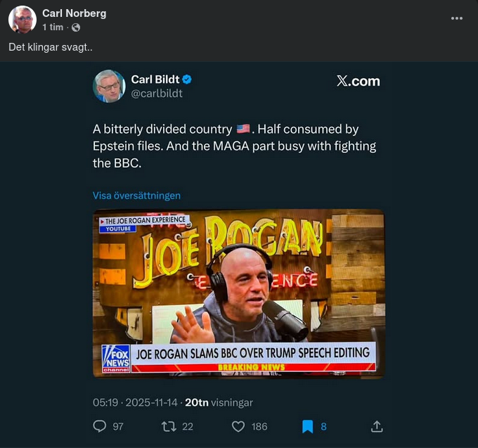Click the blue verified badge
478x448 pixels.
(x=188, y=79)
